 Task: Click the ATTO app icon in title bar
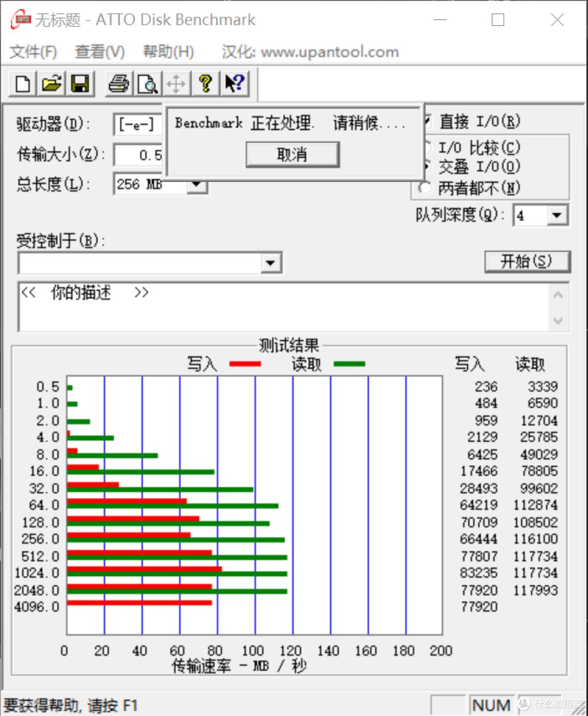coord(21,20)
